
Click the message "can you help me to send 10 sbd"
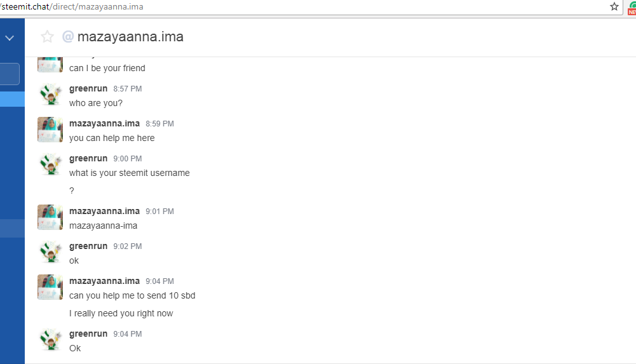coord(132,295)
